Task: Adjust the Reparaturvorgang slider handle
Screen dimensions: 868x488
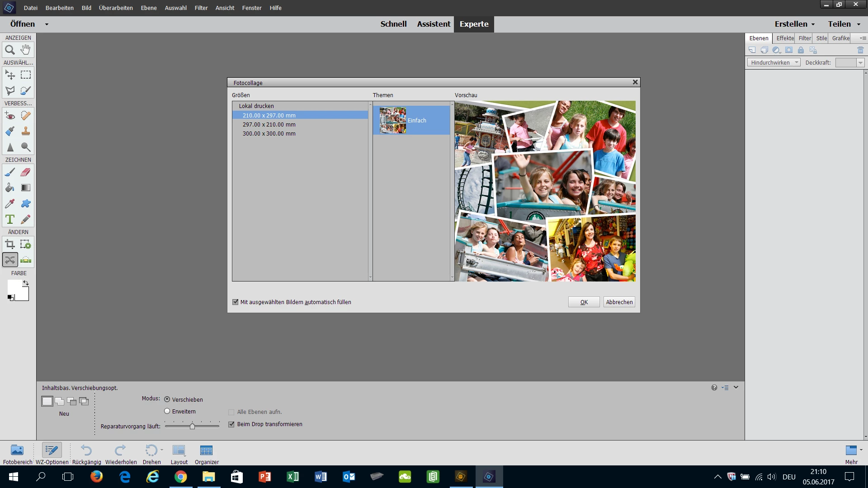Action: (x=193, y=426)
